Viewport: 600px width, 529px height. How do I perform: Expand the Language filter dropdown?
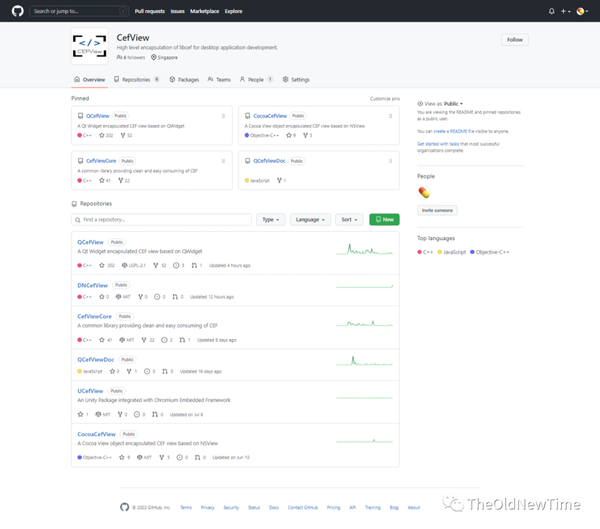(x=310, y=219)
